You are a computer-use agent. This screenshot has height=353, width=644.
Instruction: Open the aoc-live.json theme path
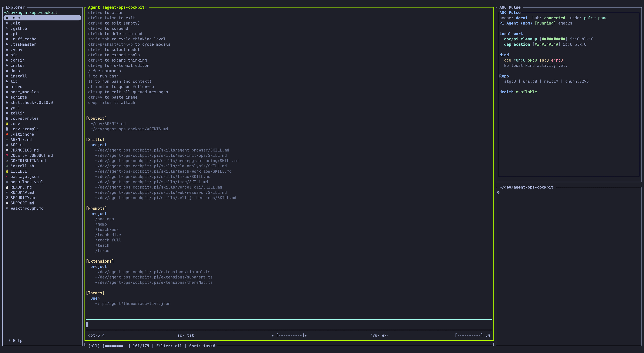tap(132, 304)
